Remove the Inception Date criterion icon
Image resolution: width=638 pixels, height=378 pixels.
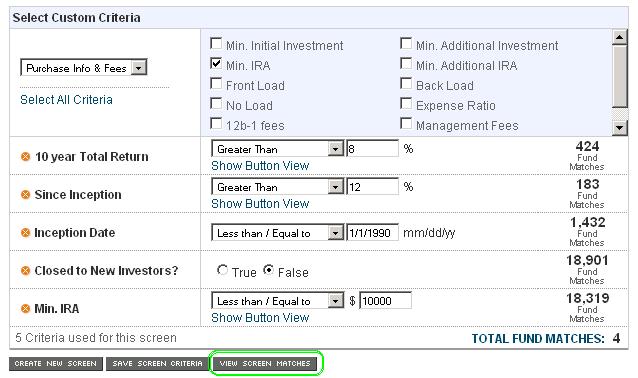point(25,233)
